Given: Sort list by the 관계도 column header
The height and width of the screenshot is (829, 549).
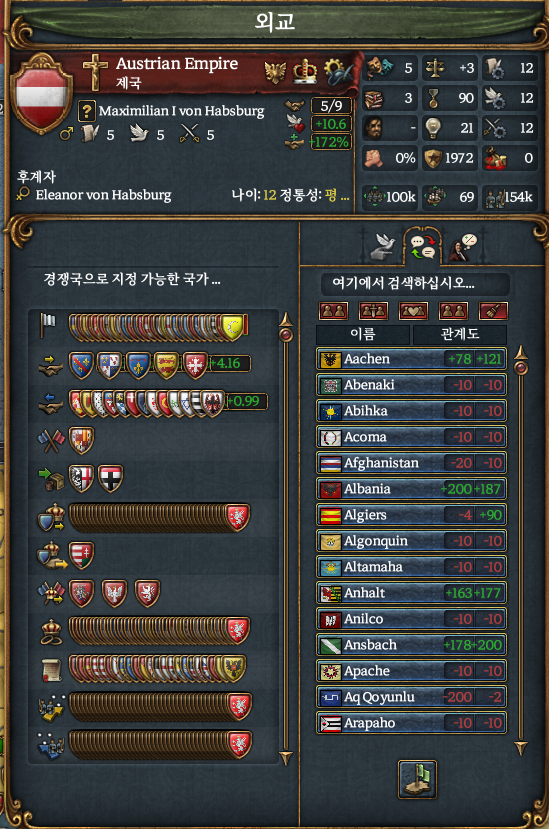Looking at the screenshot, I should click(x=460, y=334).
